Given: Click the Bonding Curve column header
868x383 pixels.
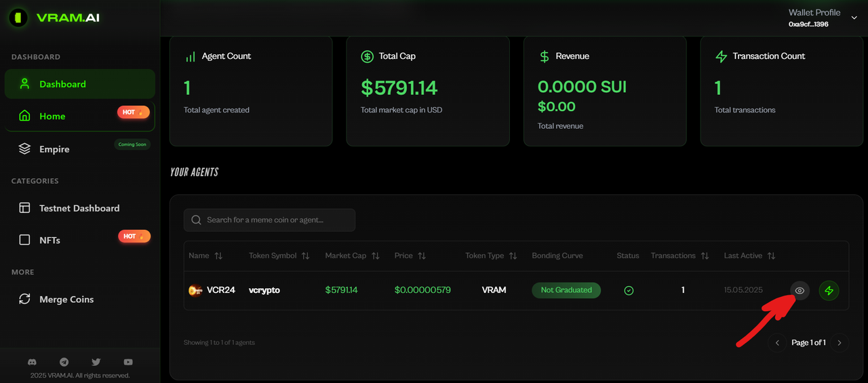Looking at the screenshot, I should (x=557, y=256).
